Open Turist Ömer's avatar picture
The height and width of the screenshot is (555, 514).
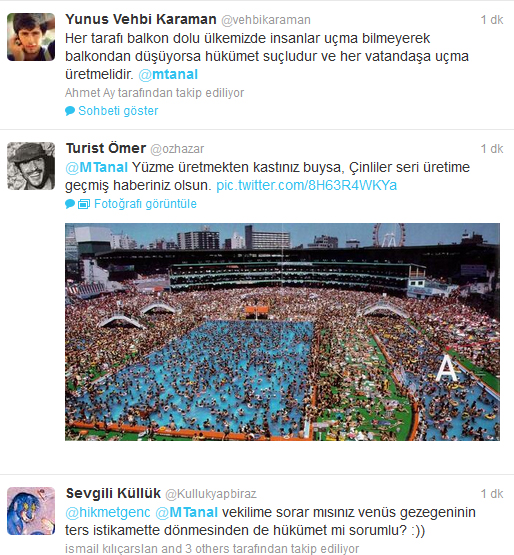[x=31, y=166]
